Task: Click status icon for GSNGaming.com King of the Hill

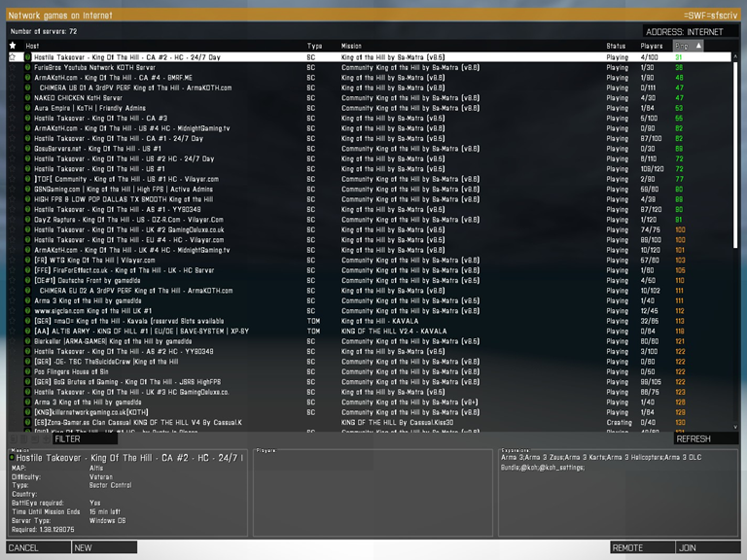Action: [27, 189]
